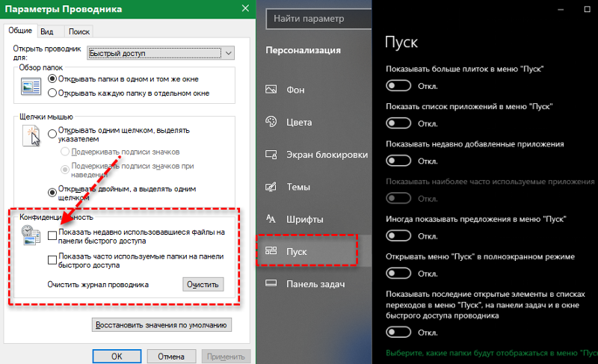Click the folder browsing icon in Обзор папок
Viewport: 598px width, 364px height.
tap(31, 86)
